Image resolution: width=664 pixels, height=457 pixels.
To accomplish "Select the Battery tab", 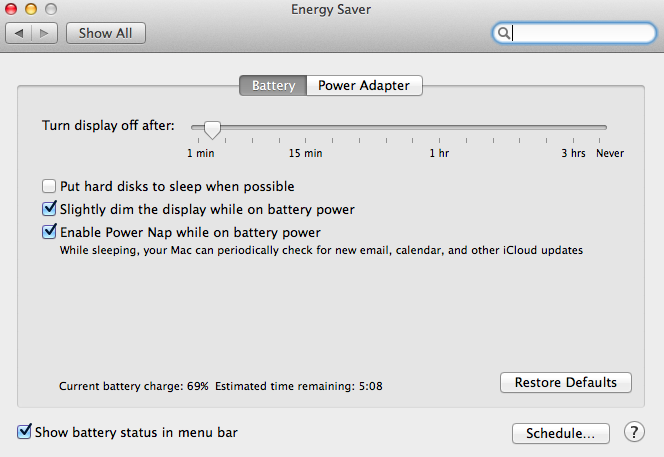I will click(272, 86).
